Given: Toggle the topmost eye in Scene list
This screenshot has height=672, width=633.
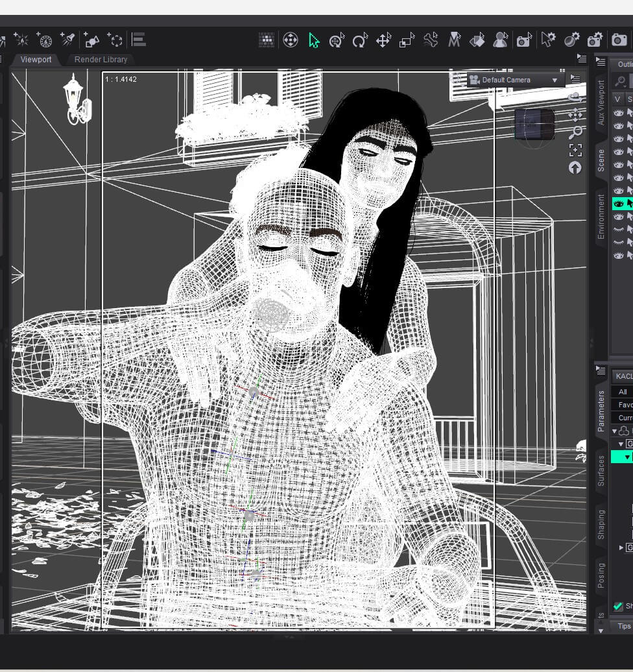Looking at the screenshot, I should 618,113.
